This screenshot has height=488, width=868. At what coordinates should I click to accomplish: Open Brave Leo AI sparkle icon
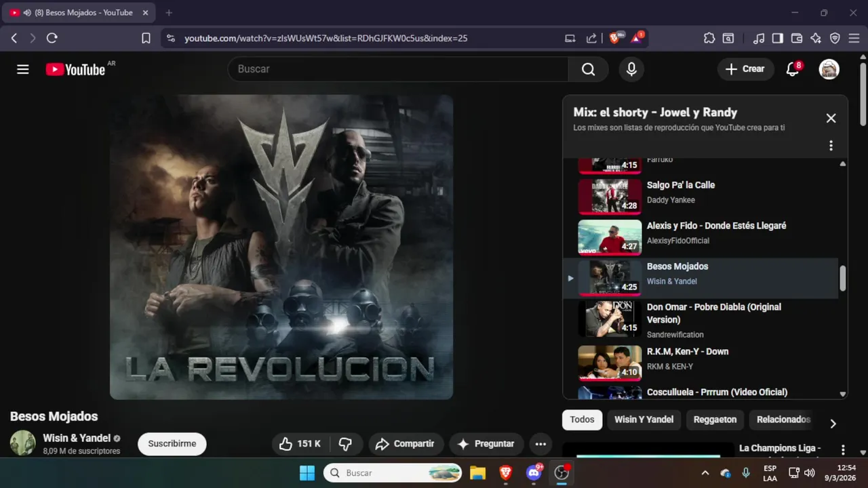(816, 39)
